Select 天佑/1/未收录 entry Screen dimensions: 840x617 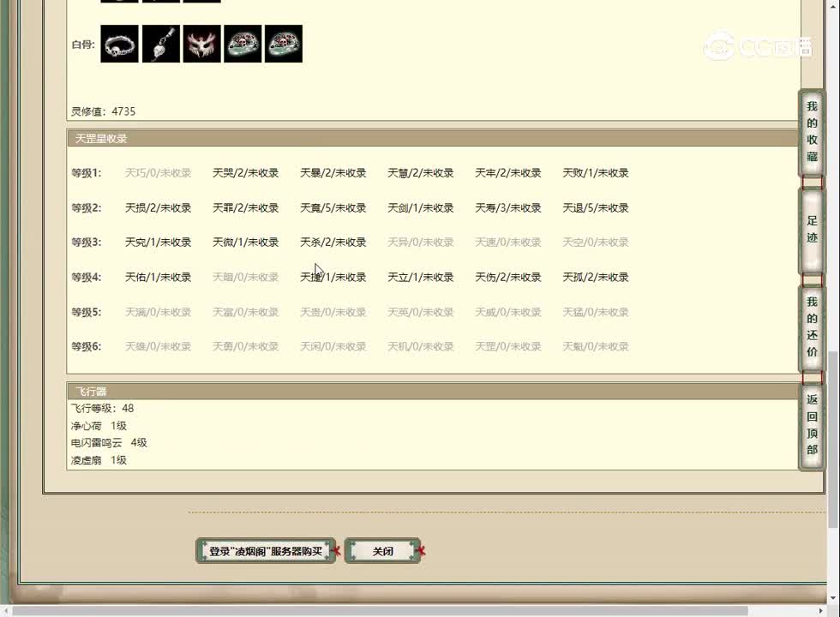[x=158, y=277]
